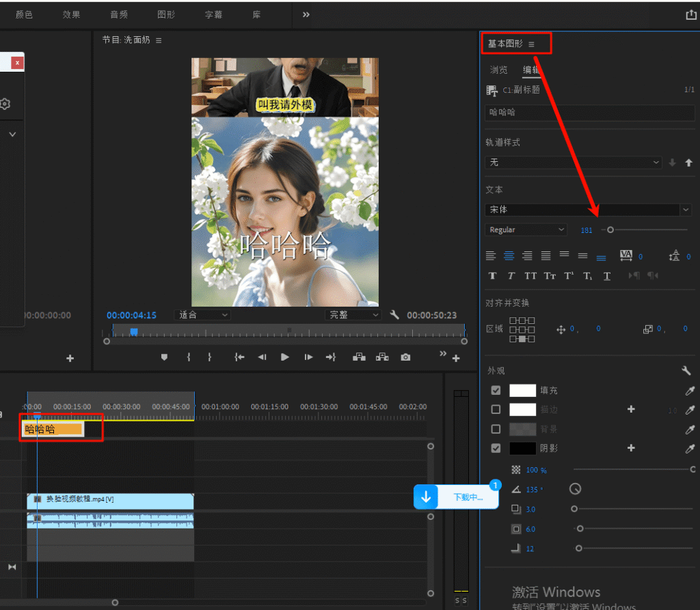This screenshot has width=700, height=610.
Task: Switch to the 浏览 tab
Action: [498, 70]
